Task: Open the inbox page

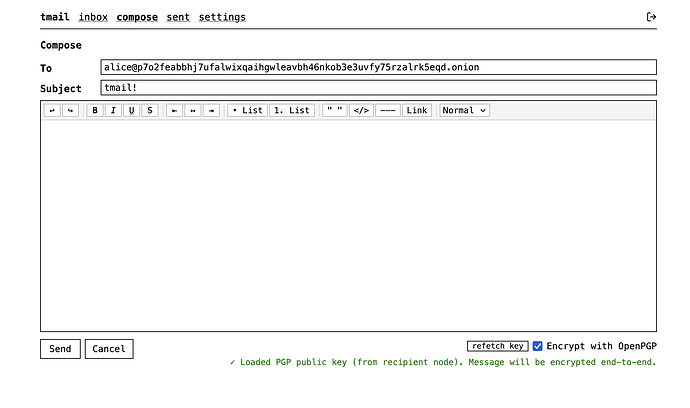Action: pos(93,17)
